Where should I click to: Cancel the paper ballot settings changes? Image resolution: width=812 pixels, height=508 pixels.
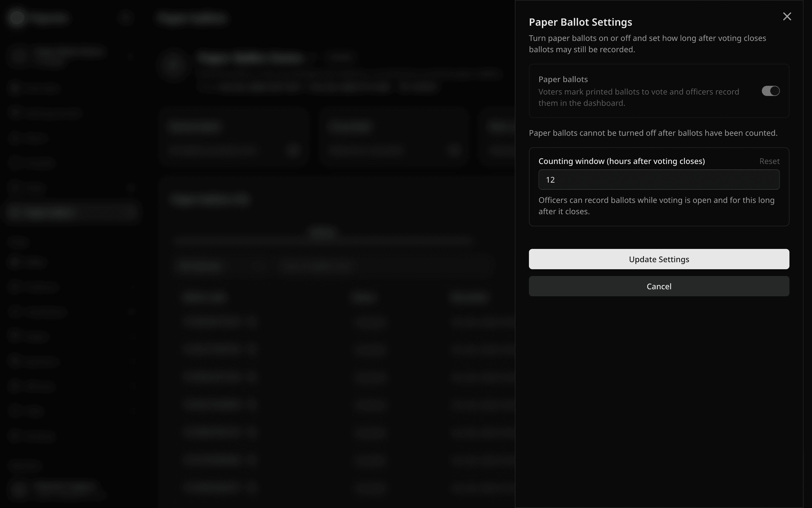click(x=659, y=286)
